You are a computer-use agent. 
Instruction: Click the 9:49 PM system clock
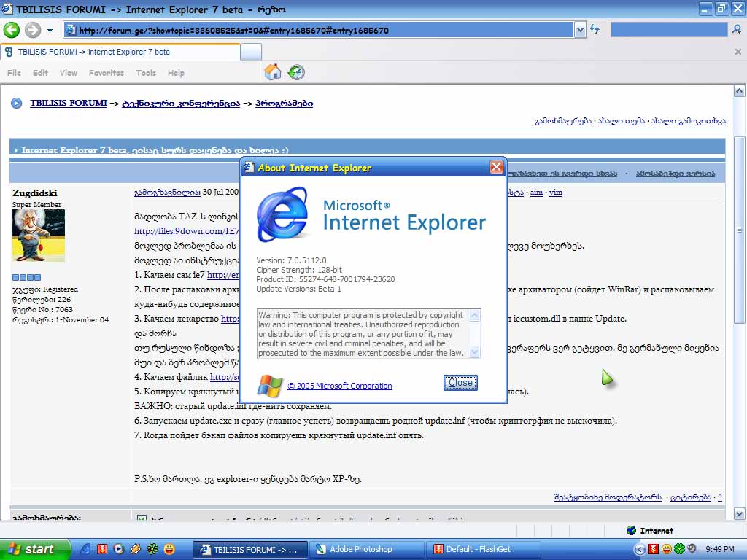click(x=720, y=550)
